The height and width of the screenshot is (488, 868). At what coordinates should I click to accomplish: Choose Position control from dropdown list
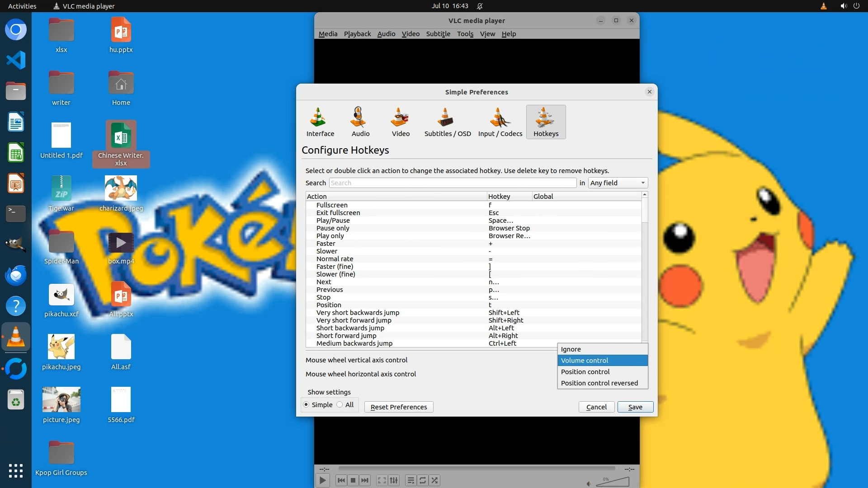click(x=585, y=371)
